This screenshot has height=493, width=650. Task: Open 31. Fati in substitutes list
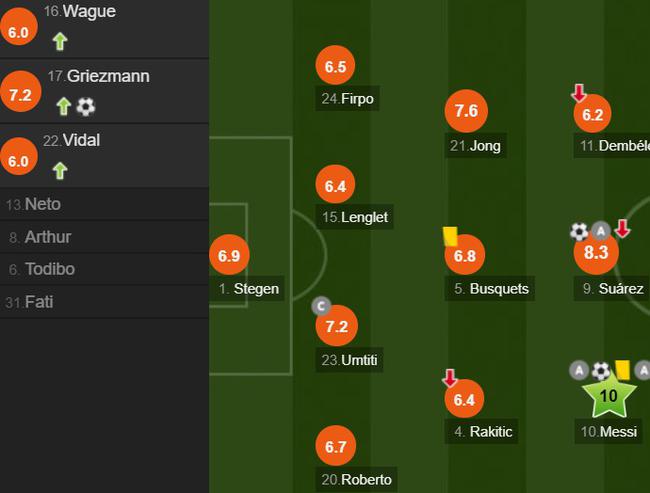click(104, 302)
